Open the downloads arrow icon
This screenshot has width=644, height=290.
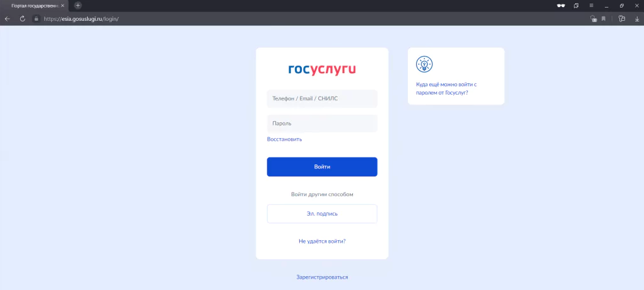636,19
